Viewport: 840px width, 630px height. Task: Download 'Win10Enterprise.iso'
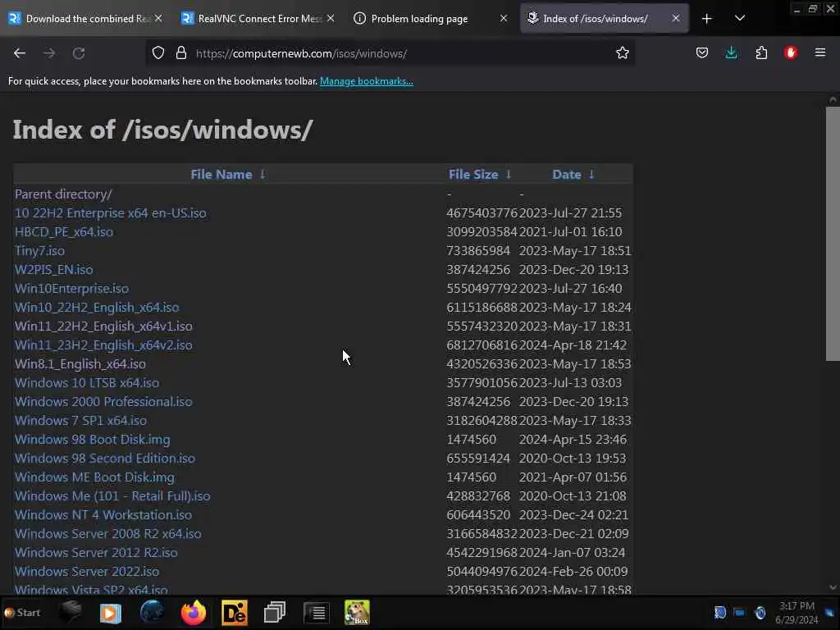click(72, 288)
